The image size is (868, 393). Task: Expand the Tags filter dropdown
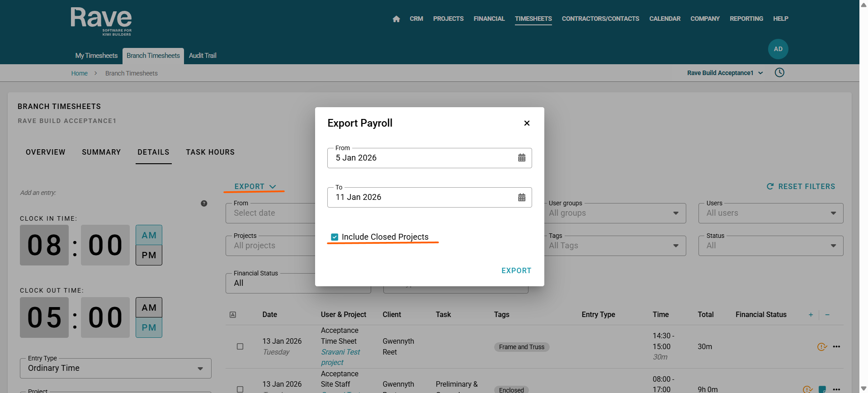(x=614, y=246)
